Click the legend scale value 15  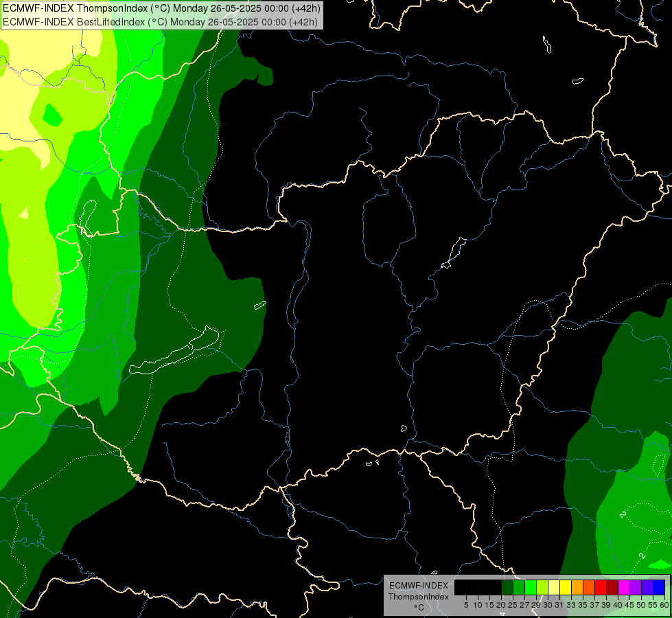tap(489, 605)
